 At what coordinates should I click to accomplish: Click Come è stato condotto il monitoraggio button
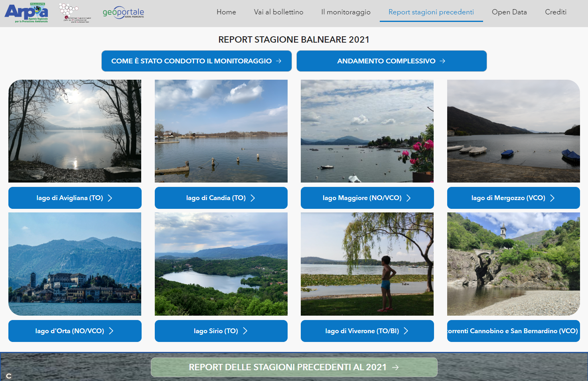196,61
